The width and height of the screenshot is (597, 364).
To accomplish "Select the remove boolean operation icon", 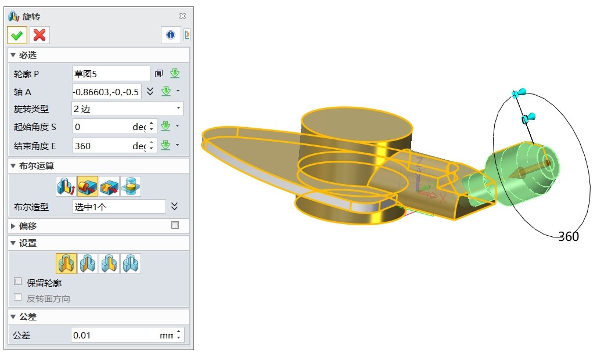I will point(109,186).
